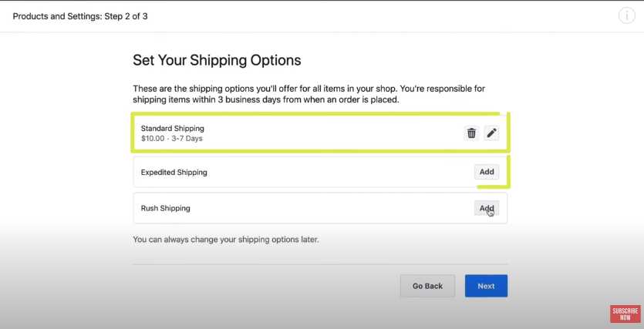The image size is (644, 329).
Task: Proceed with the blue Next button
Action: coord(487,286)
